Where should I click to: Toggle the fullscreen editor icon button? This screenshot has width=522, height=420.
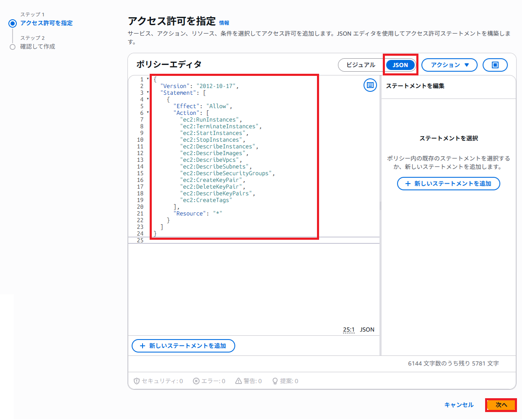(495, 65)
